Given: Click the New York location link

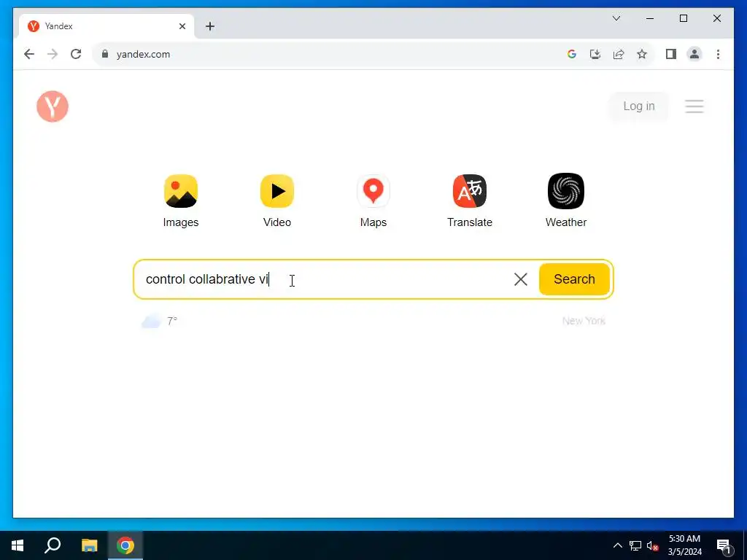Looking at the screenshot, I should [x=584, y=321].
